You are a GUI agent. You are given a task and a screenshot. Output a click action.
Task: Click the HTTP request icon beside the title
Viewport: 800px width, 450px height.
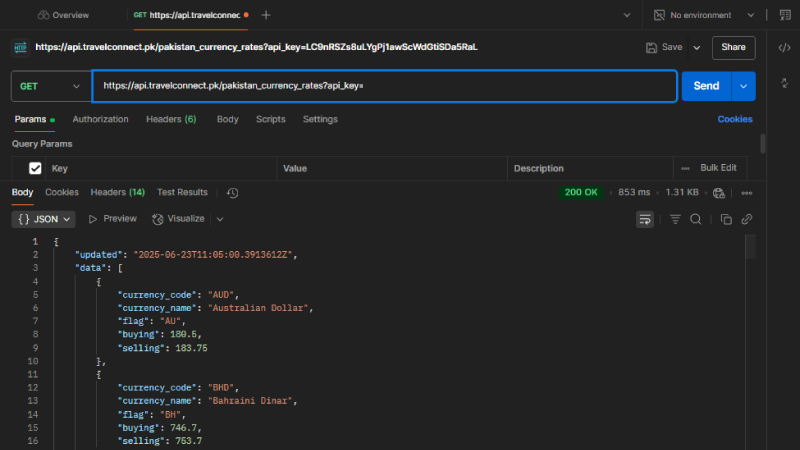(20, 47)
